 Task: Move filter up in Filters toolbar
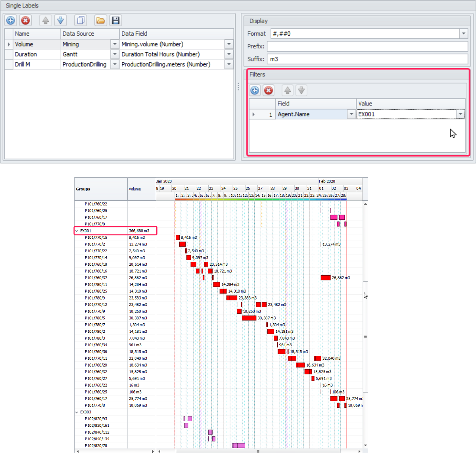(288, 90)
